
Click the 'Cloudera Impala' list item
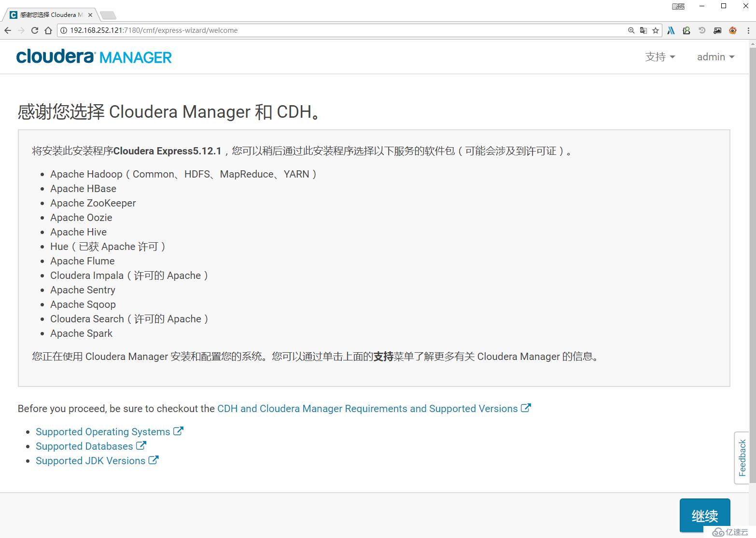point(129,276)
